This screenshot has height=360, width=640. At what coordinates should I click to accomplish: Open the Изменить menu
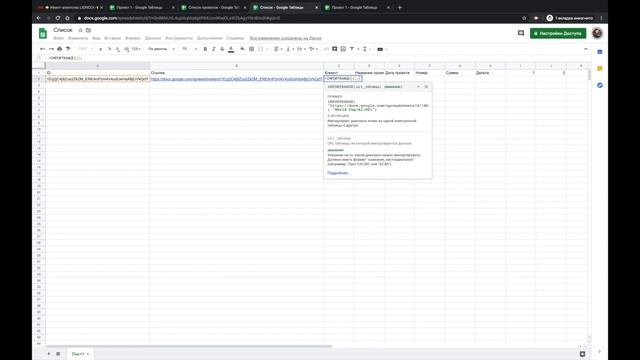coord(78,38)
